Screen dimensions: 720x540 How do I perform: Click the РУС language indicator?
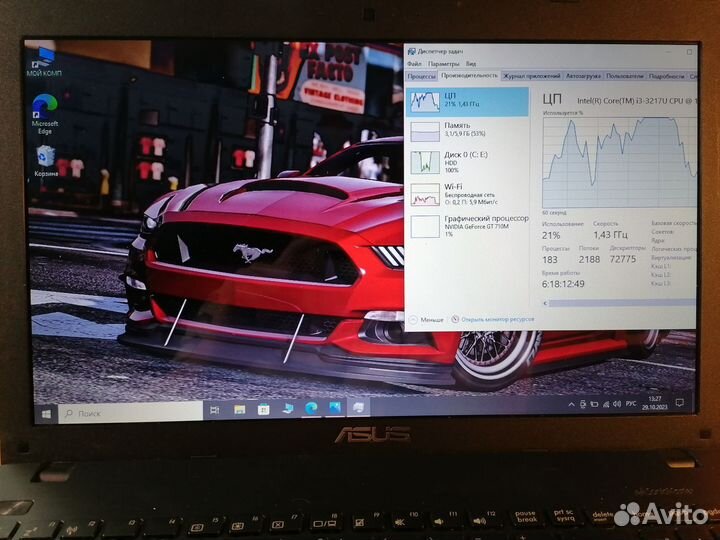coord(631,403)
